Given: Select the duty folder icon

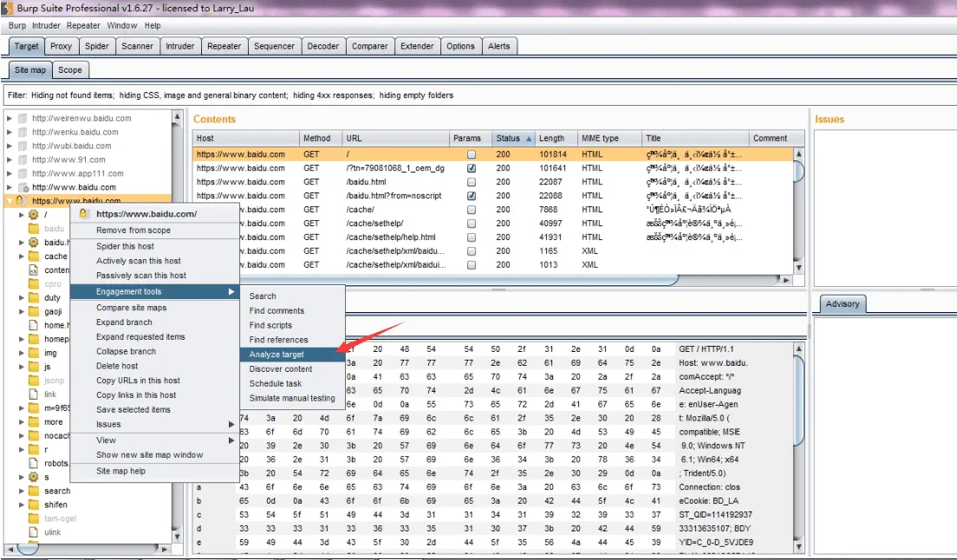Looking at the screenshot, I should pos(34,297).
